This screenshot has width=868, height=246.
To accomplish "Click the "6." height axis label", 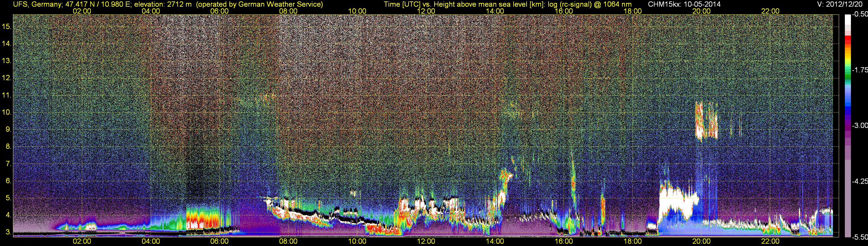I will [8, 181].
